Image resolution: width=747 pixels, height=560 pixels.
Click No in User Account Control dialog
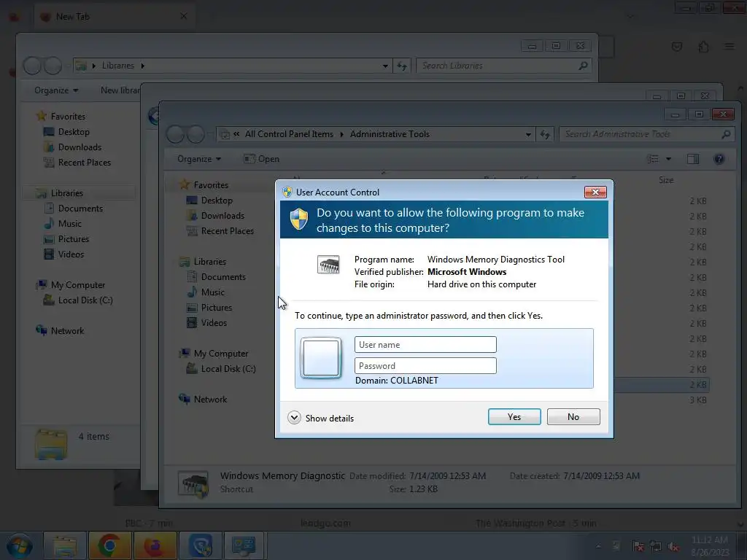[573, 416]
